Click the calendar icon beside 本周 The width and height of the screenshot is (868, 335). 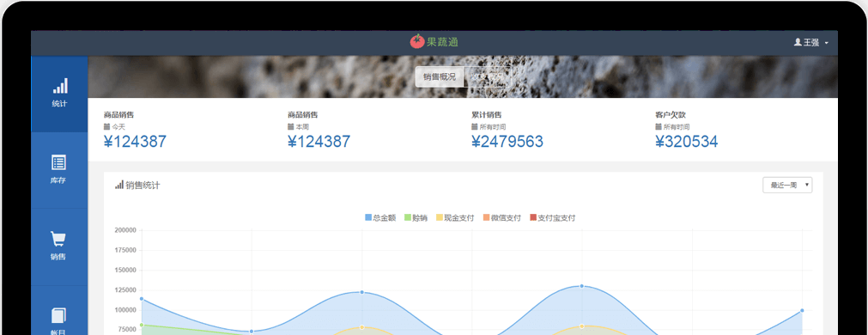click(x=290, y=127)
